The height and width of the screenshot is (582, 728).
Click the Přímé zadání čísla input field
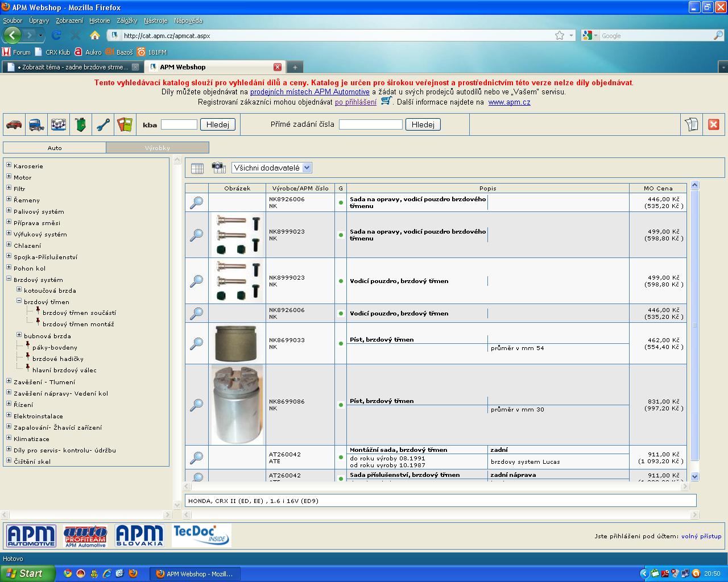(370, 124)
